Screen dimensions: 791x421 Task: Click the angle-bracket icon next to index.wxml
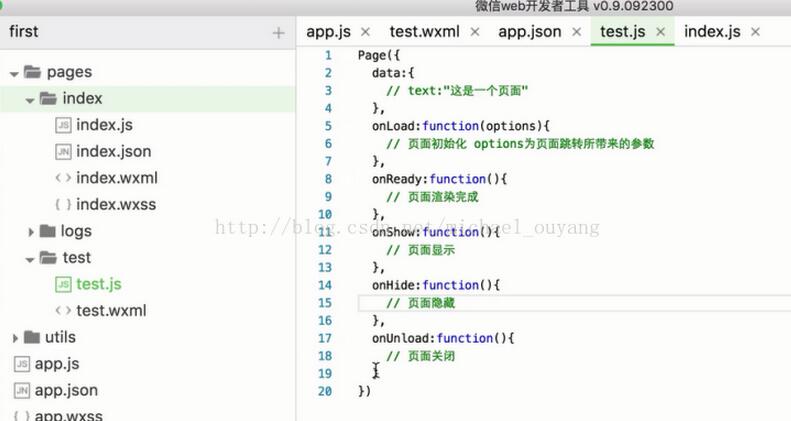[x=63, y=178]
